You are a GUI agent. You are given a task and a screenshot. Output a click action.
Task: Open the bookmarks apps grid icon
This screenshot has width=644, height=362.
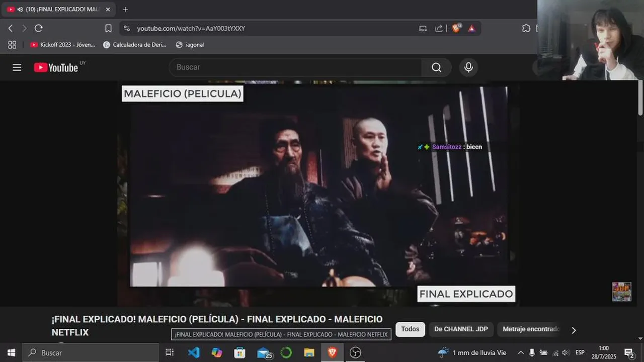[12, 45]
